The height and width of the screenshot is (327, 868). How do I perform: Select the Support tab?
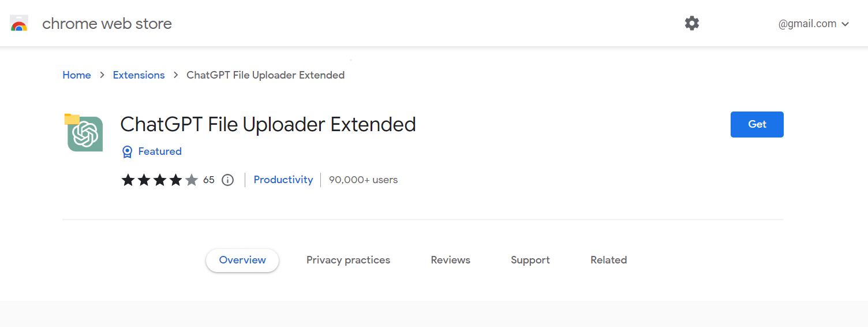[x=530, y=260]
